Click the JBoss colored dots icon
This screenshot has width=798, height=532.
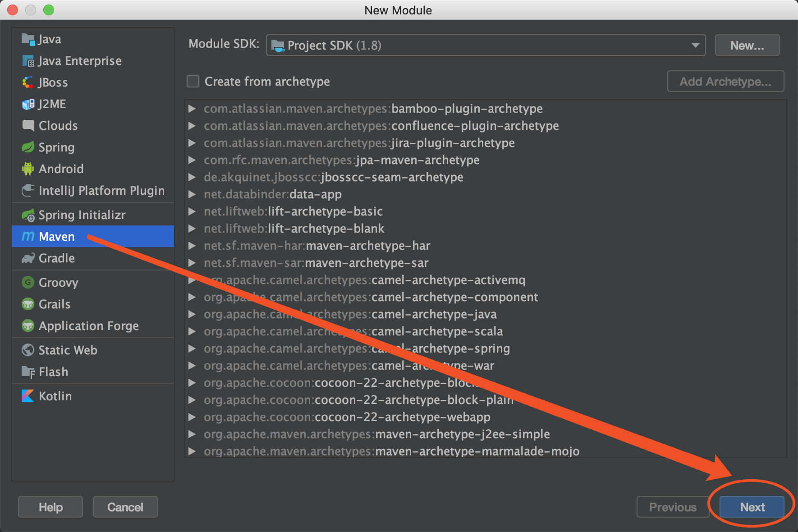(x=28, y=83)
